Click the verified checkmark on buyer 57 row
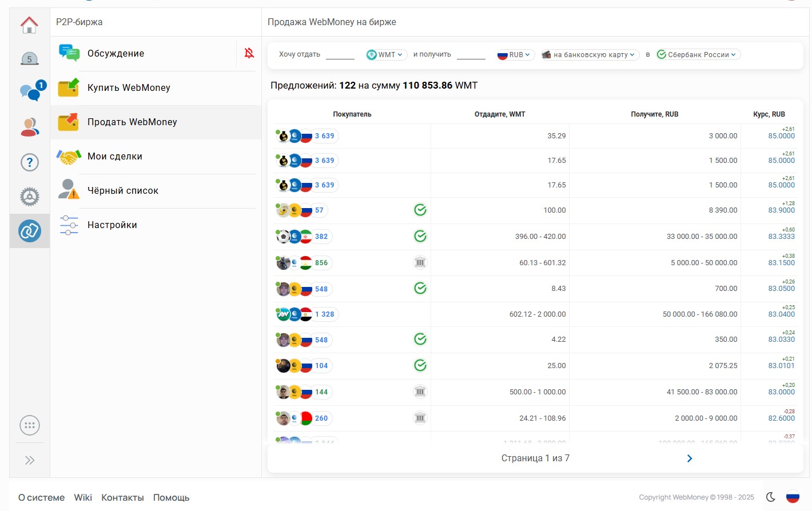 (420, 210)
